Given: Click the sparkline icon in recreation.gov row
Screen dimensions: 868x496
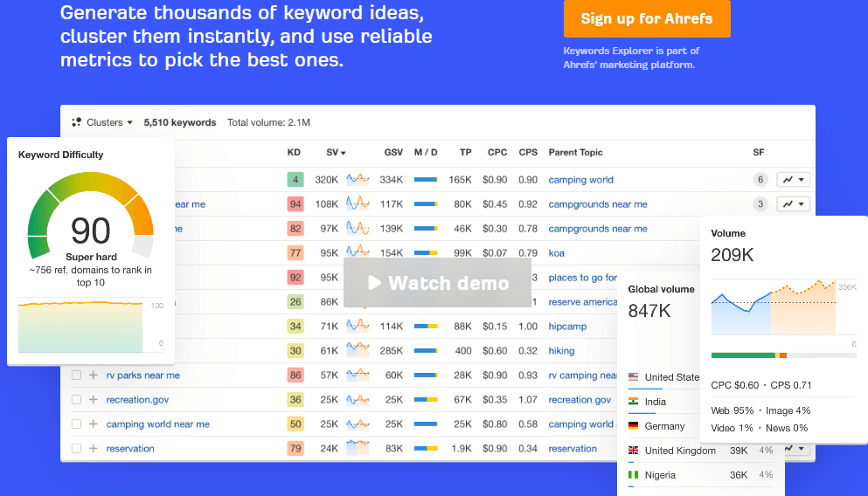Looking at the screenshot, I should point(358,399).
